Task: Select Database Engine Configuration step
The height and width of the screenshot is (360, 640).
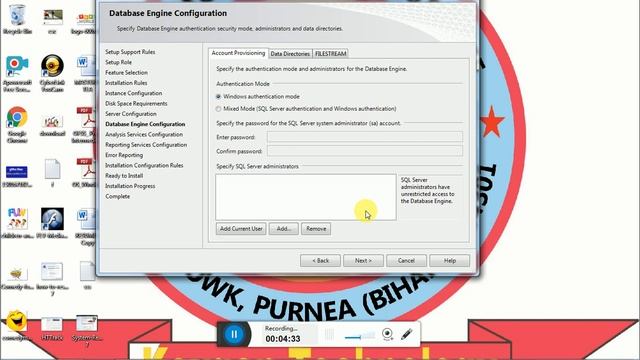Action: click(145, 124)
